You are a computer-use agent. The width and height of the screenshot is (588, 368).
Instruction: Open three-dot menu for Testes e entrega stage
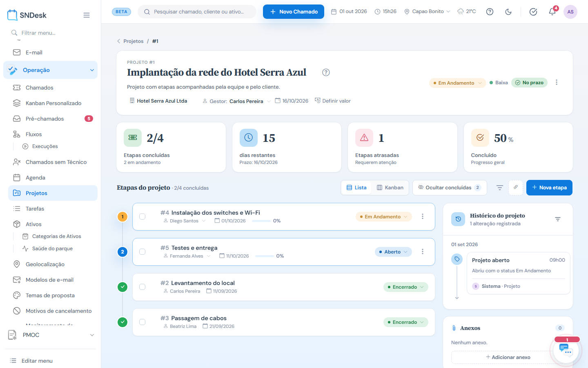[x=423, y=252]
